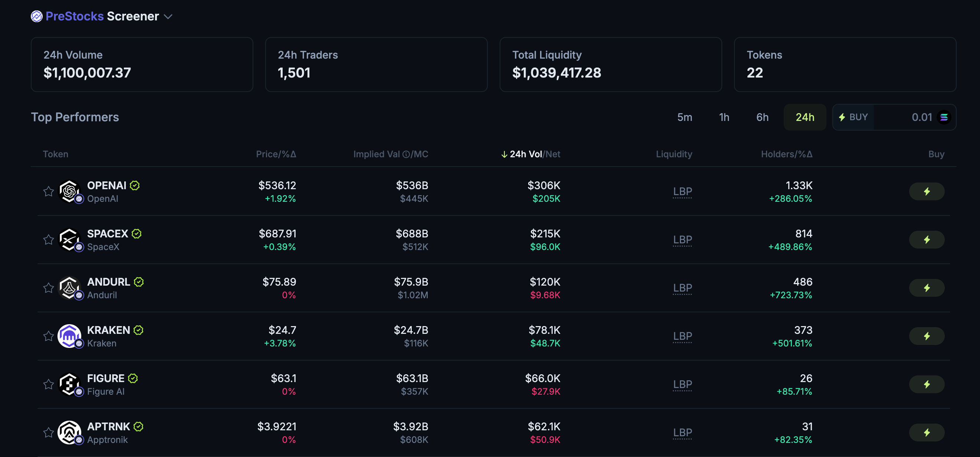980x457 pixels.
Task: Click Kraken quick buy lightning button
Action: tap(926, 336)
